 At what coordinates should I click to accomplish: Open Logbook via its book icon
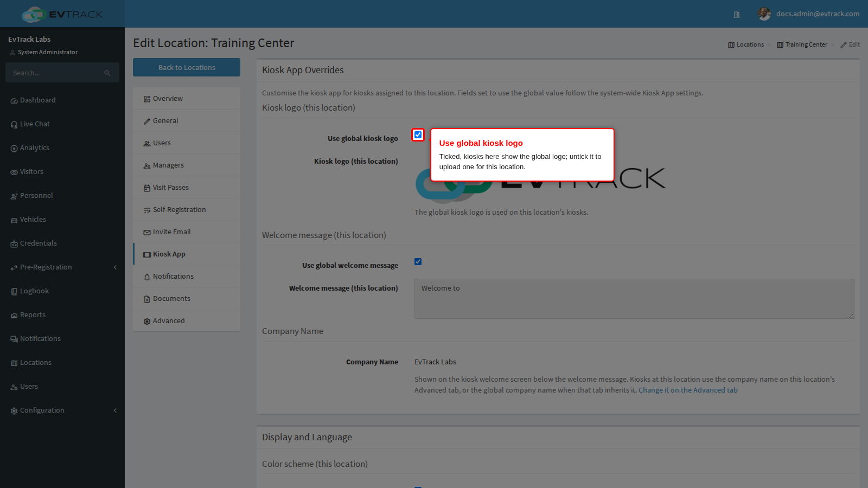click(14, 292)
